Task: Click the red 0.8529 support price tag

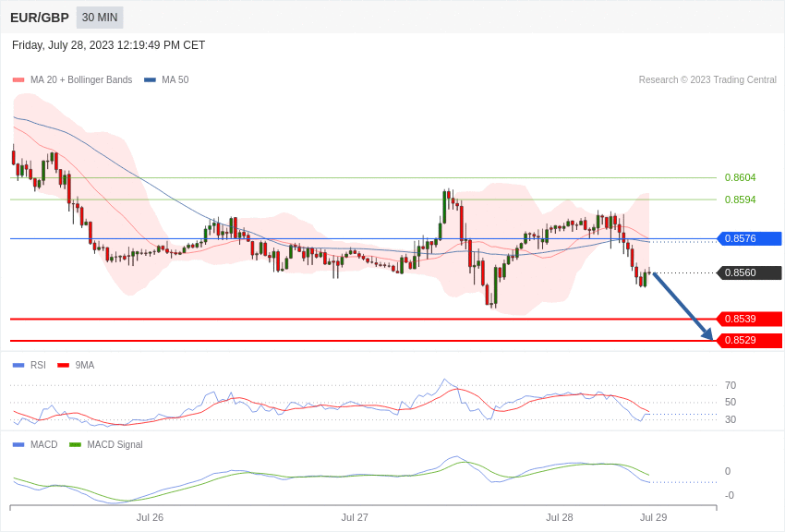Action: click(750, 340)
